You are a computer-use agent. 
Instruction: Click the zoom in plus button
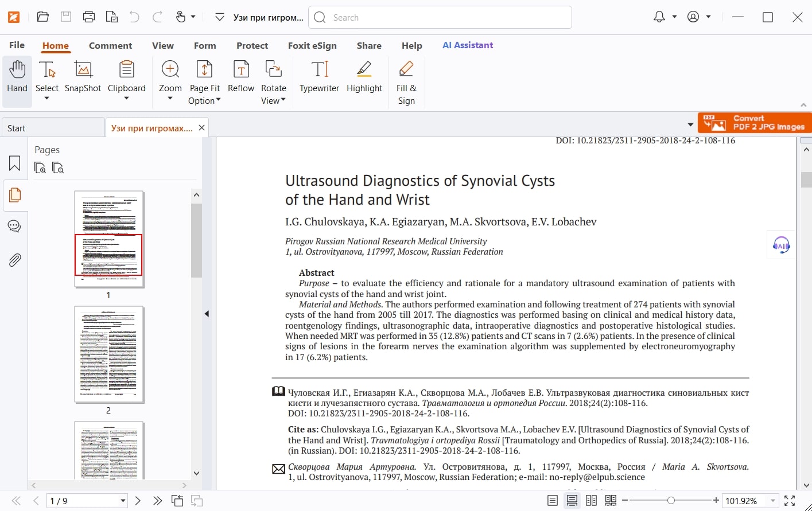(x=716, y=501)
